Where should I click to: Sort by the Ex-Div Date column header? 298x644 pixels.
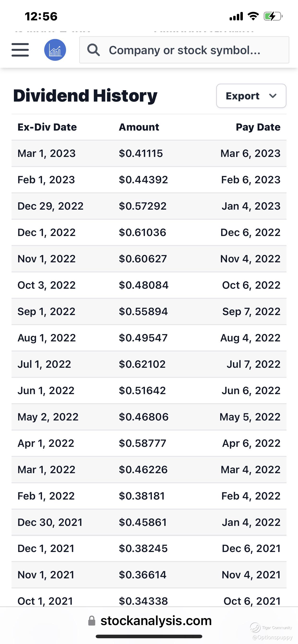pyautogui.click(x=47, y=127)
